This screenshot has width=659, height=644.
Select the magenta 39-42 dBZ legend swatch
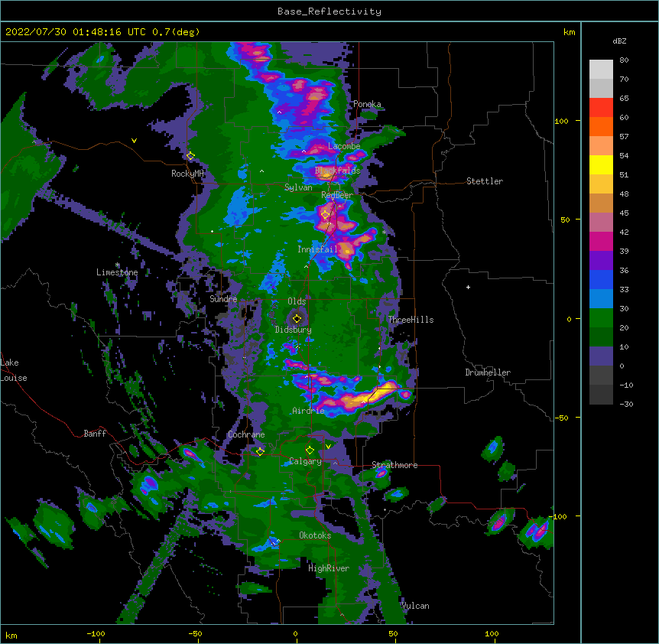(601, 241)
